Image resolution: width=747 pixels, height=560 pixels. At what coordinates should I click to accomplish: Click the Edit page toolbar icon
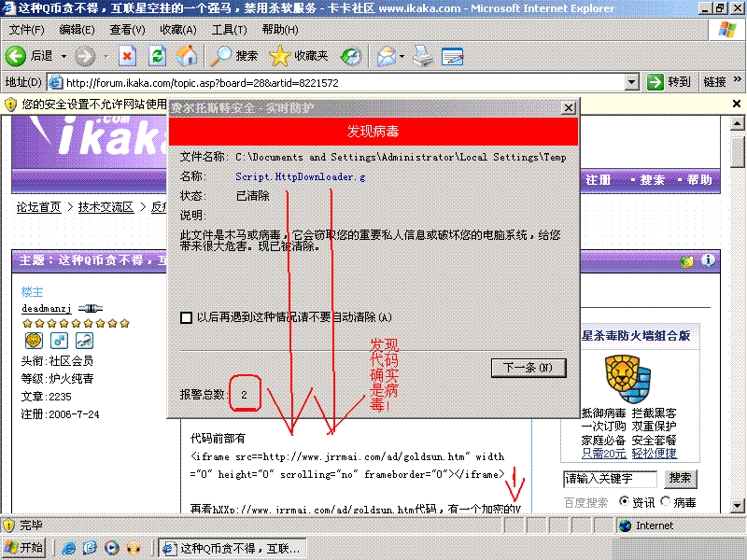(452, 56)
